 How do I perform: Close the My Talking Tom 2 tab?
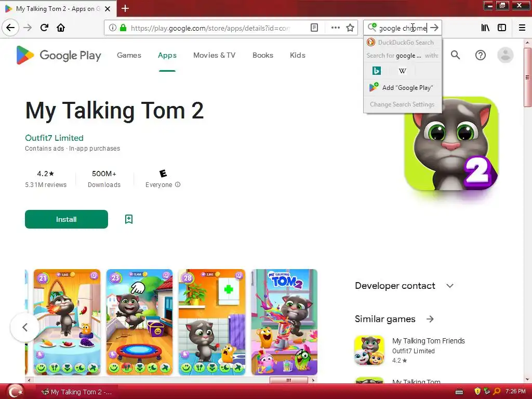tap(108, 9)
